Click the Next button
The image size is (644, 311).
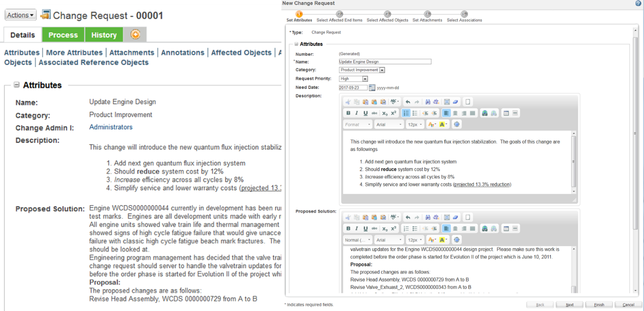pyautogui.click(x=569, y=305)
